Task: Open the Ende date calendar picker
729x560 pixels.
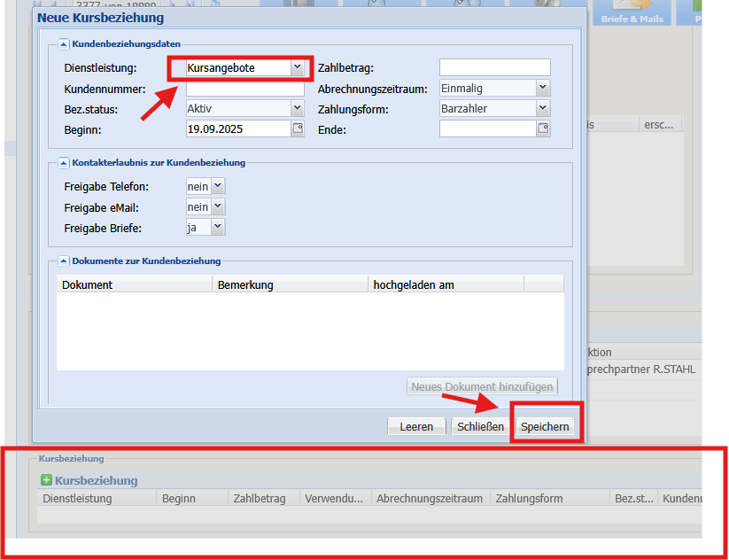Action: tap(543, 128)
